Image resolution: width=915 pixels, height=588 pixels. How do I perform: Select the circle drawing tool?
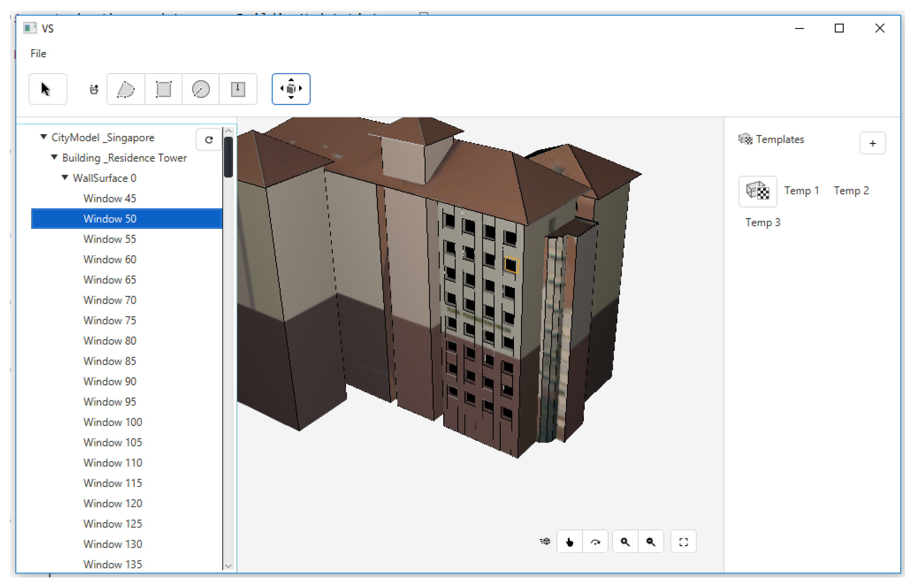(201, 89)
